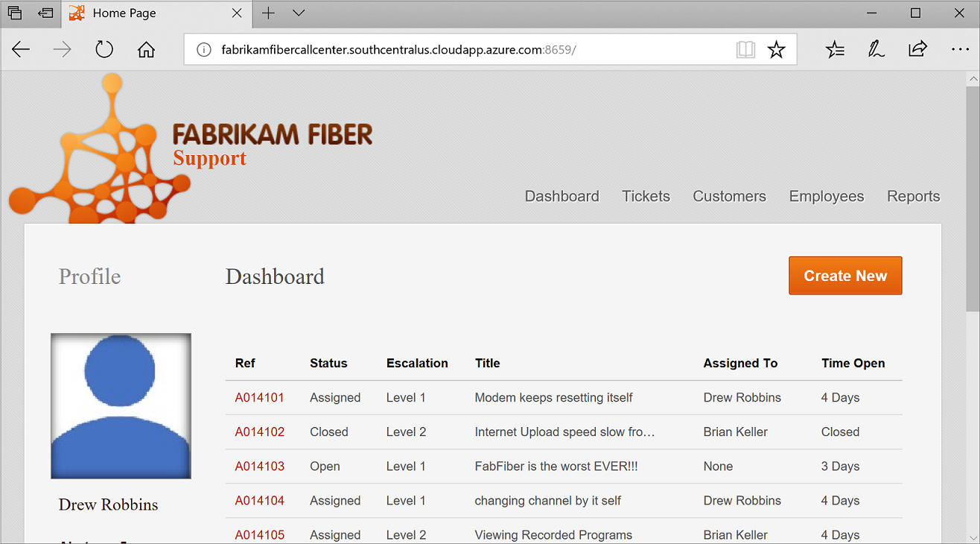Refresh the page
The height and width of the screenshot is (544, 980).
(104, 49)
